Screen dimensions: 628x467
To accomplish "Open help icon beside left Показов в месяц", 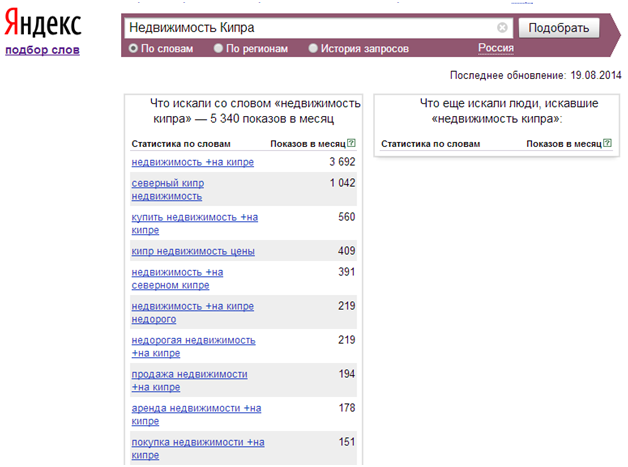I will click(351, 143).
